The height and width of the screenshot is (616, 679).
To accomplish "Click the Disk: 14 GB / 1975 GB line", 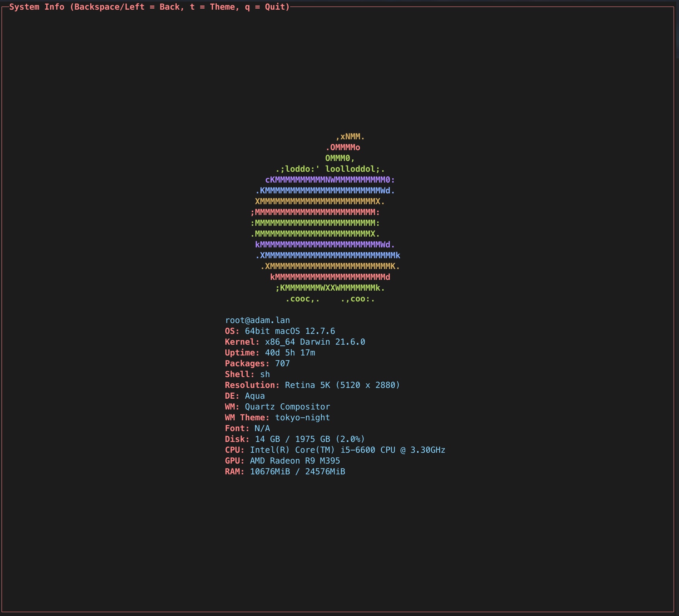I will coord(295,439).
